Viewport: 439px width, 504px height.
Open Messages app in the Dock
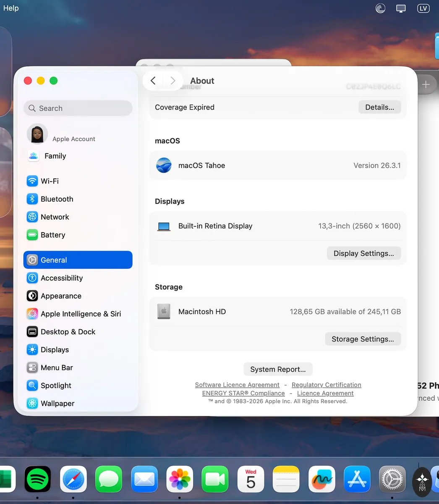click(109, 479)
